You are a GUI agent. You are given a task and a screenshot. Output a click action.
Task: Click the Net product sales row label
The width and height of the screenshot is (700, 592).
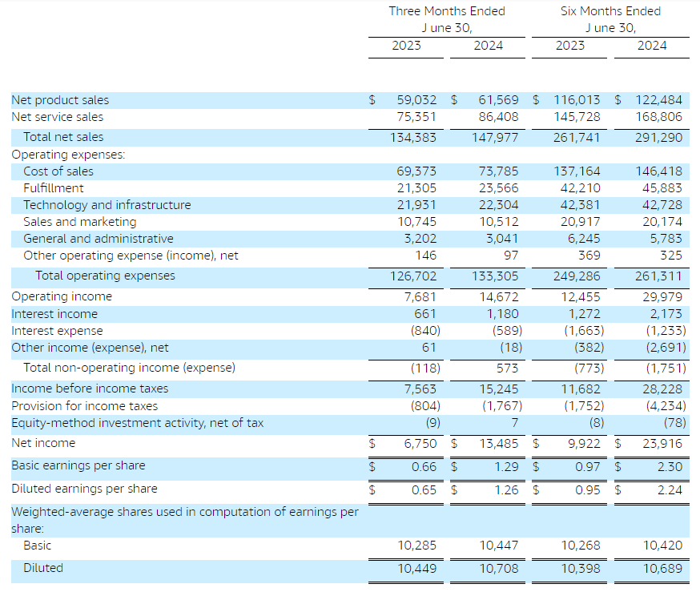coord(60,100)
